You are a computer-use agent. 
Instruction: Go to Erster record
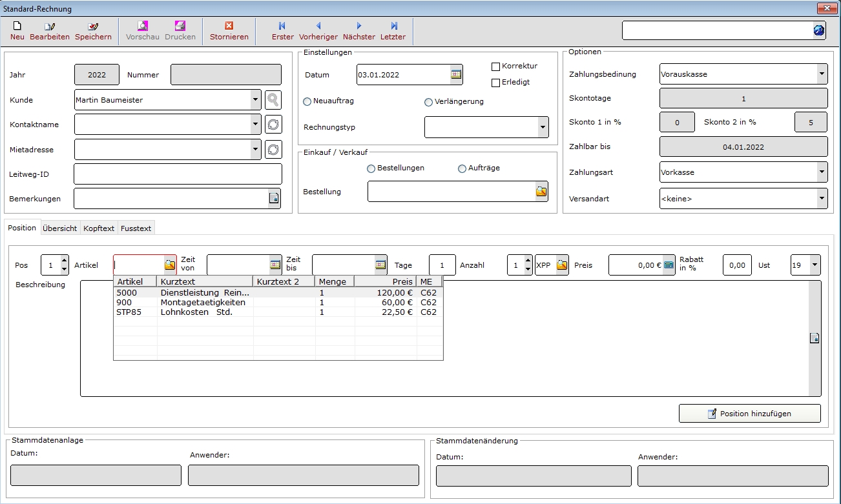point(282,30)
